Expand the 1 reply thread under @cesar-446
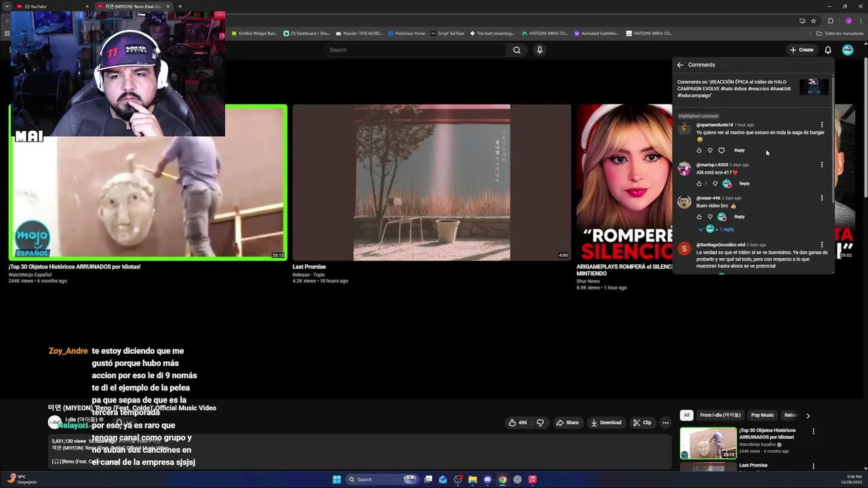The image size is (868, 488). [x=716, y=229]
